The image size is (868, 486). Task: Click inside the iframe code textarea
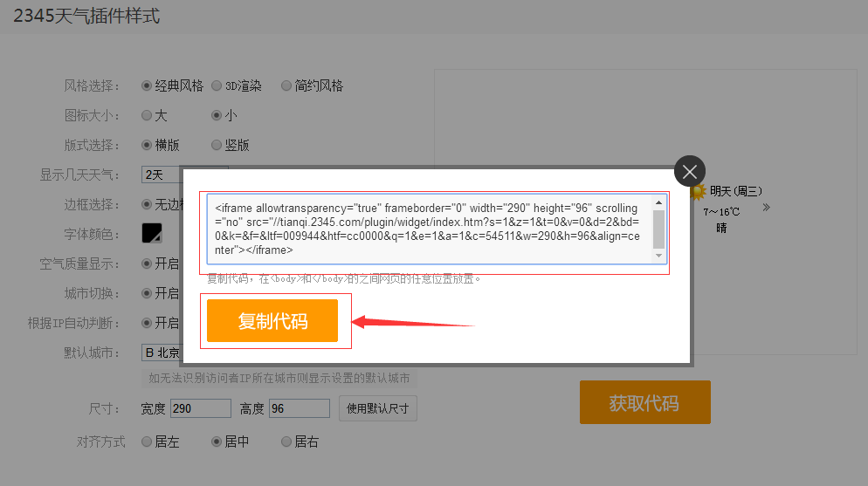click(x=430, y=229)
